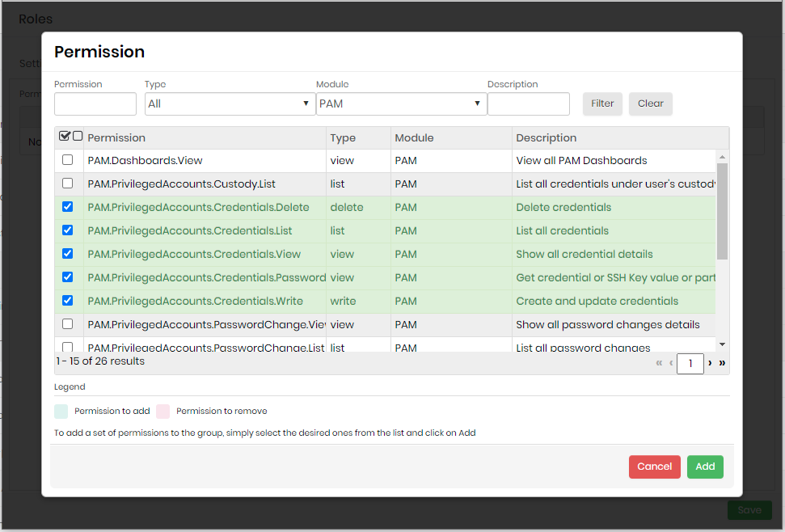785x532 pixels.
Task: Go to next page with single-right arrow
Action: 710,363
